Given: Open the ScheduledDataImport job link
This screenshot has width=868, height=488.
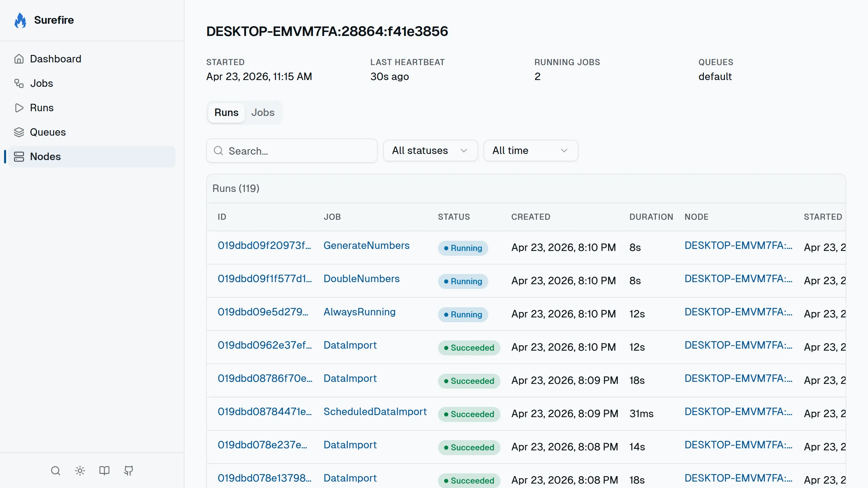Looking at the screenshot, I should [x=375, y=412].
